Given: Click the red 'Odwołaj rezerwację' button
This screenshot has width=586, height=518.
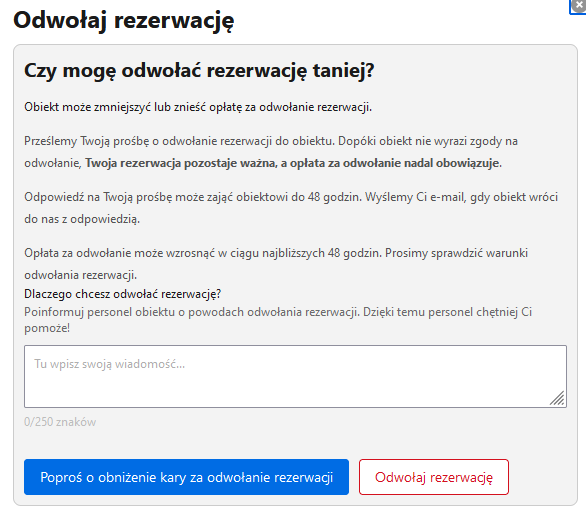Looking at the screenshot, I should point(434,477).
